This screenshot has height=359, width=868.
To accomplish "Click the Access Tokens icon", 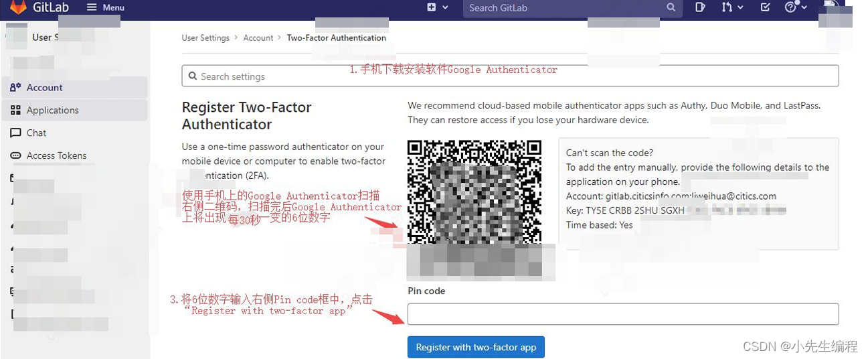I will (15, 156).
